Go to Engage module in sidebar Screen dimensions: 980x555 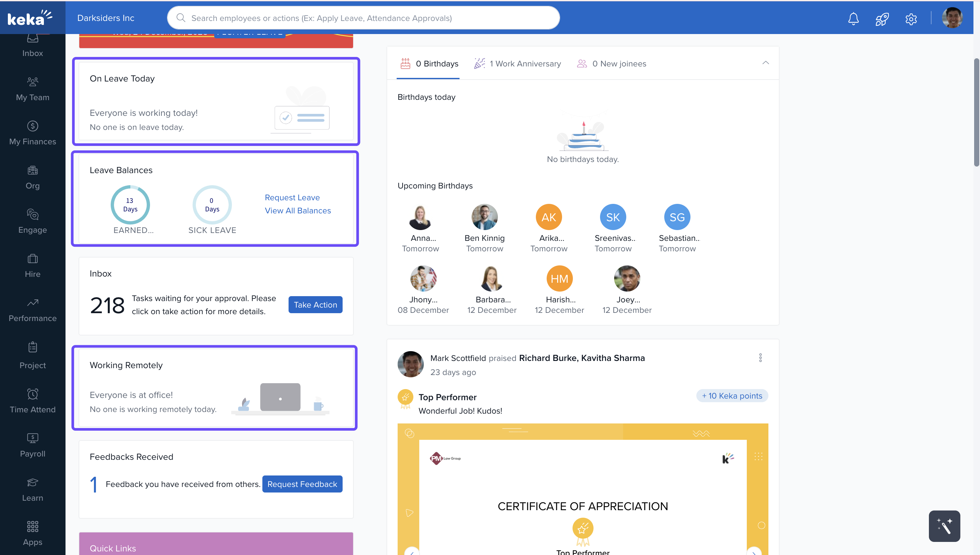click(32, 221)
